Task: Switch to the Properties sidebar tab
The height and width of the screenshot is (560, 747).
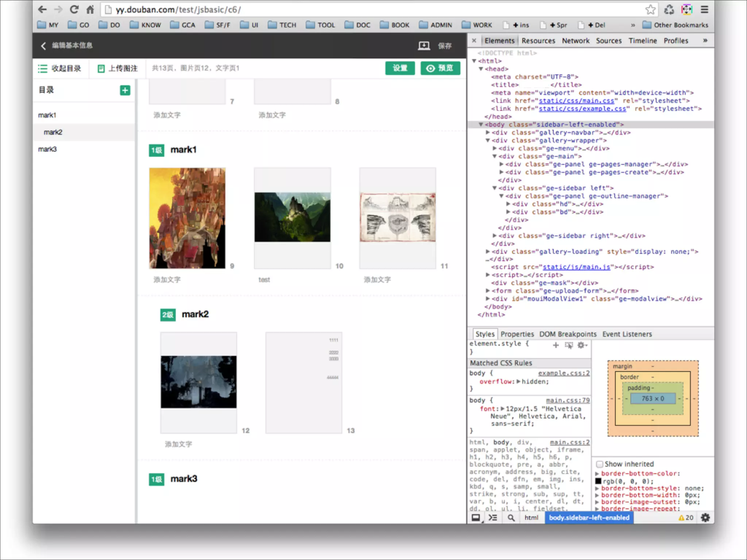Action: tap(517, 334)
